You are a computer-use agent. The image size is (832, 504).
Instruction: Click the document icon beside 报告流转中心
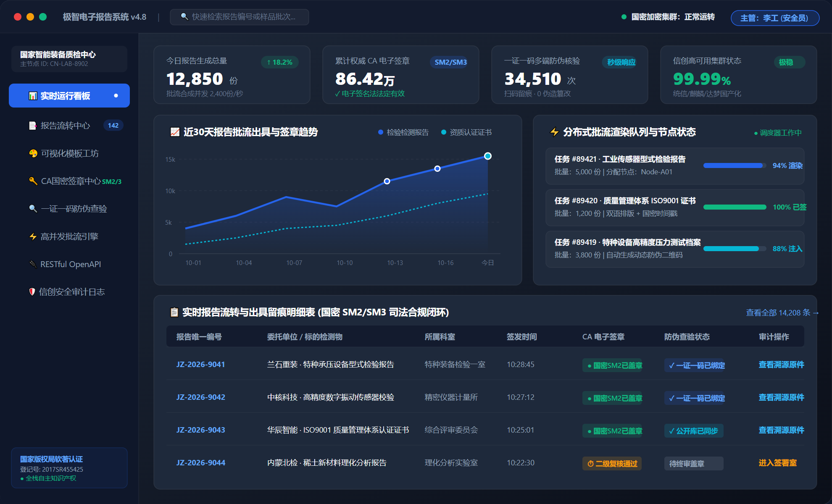[x=32, y=126]
